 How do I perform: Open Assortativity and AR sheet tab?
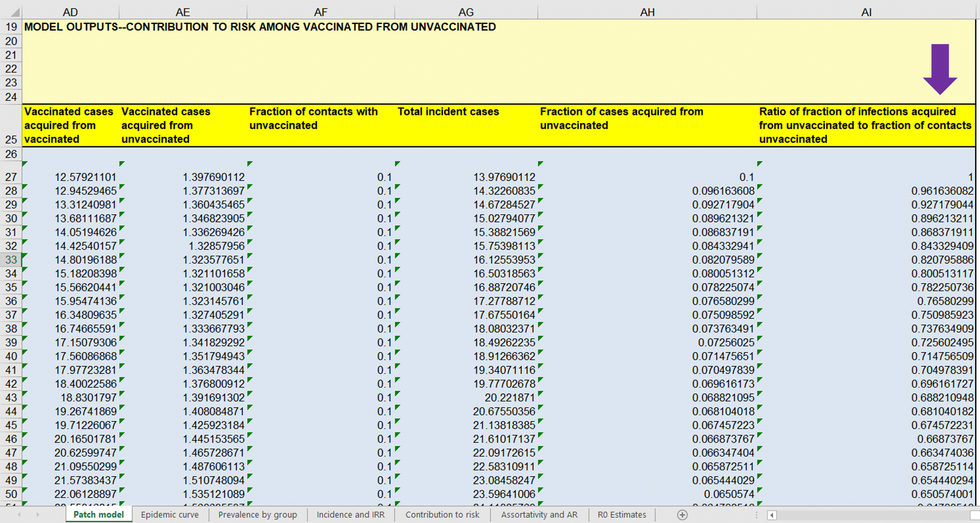[x=539, y=515]
